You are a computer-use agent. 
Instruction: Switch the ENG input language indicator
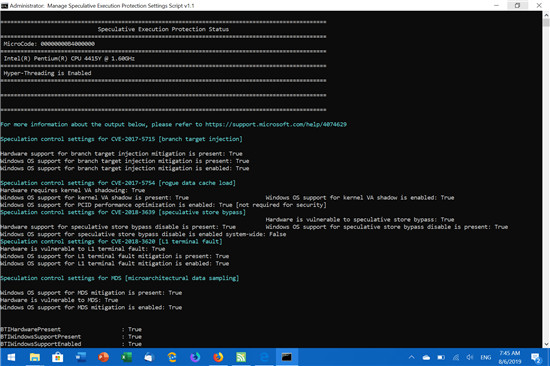485,358
